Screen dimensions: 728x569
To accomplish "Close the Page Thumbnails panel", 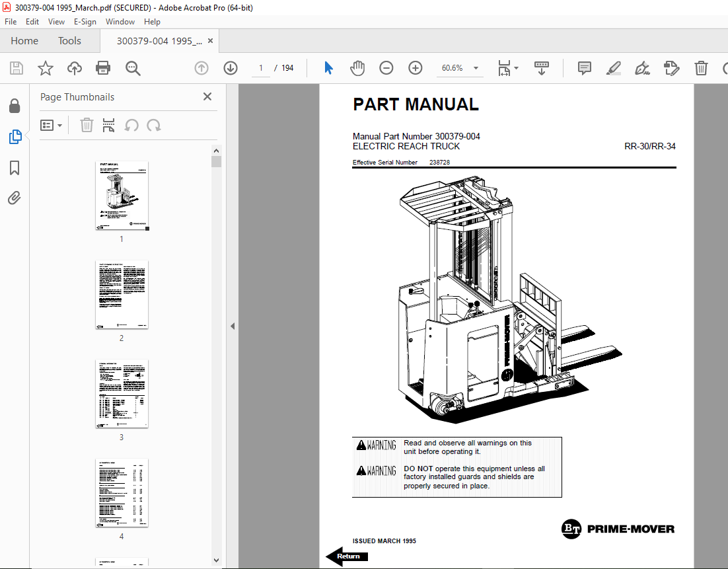I will coord(207,96).
